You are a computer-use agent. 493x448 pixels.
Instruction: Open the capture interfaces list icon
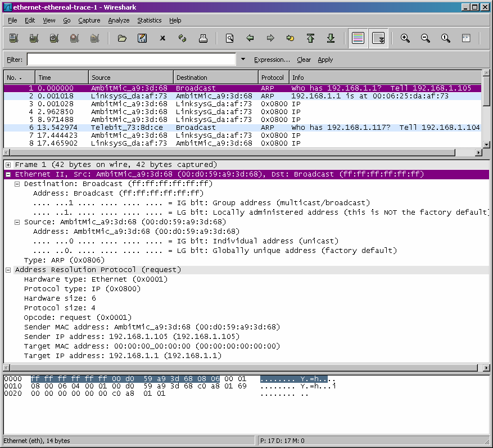(x=14, y=38)
